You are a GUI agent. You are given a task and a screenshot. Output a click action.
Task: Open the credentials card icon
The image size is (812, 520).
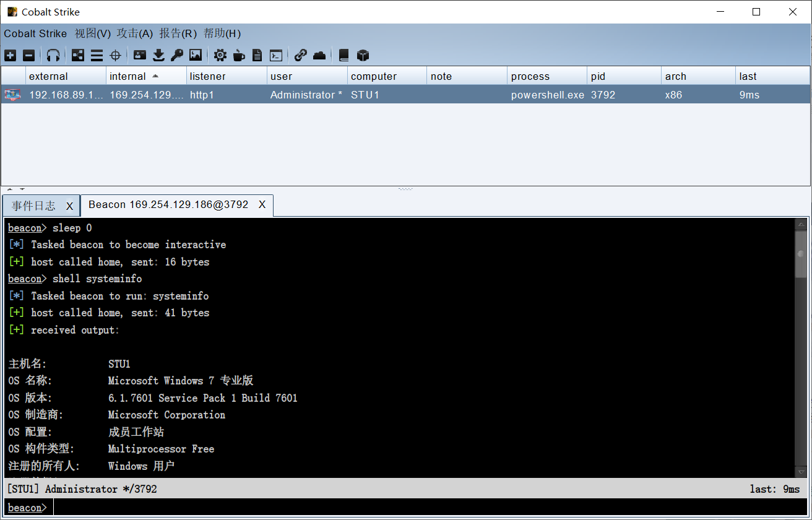[x=140, y=55]
